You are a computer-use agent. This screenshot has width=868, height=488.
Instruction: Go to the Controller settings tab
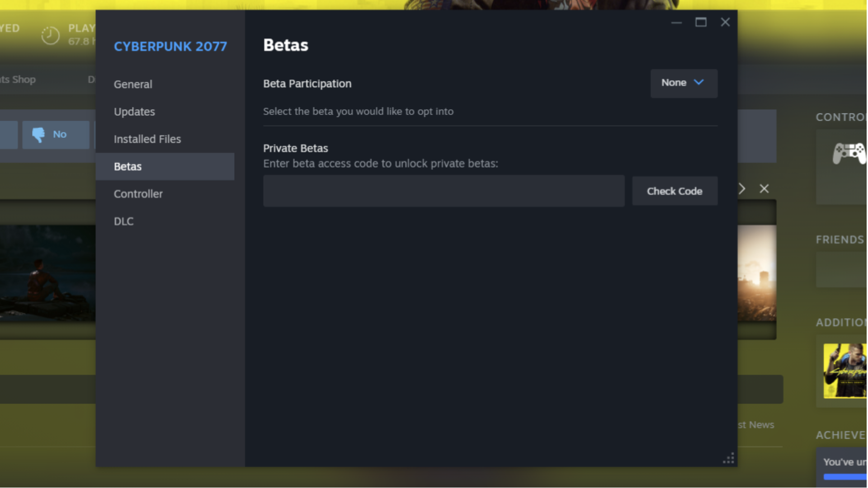pyautogui.click(x=138, y=194)
